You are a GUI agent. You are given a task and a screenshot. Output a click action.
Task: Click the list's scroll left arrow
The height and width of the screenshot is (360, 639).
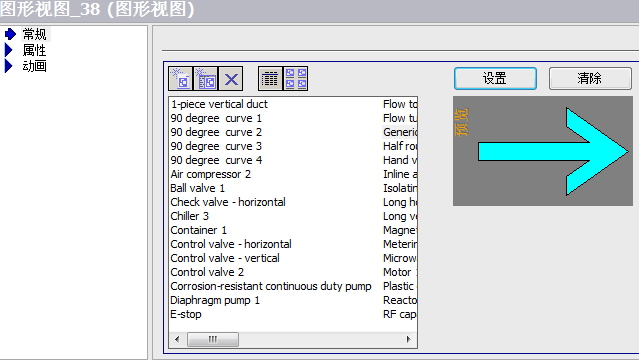pos(177,339)
